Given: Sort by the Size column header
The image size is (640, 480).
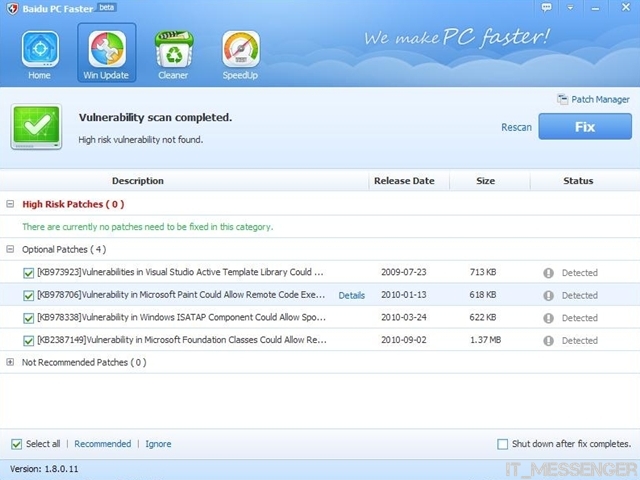Looking at the screenshot, I should (485, 181).
